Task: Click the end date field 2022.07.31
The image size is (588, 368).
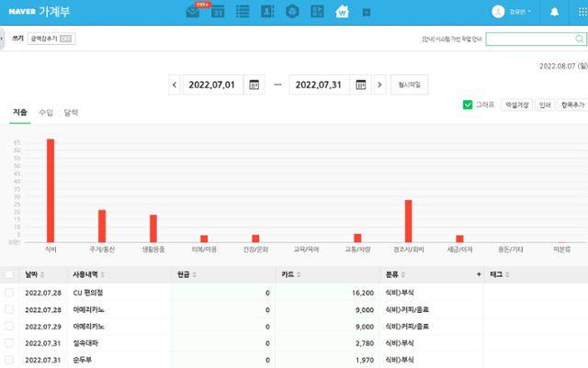Action: pos(319,84)
